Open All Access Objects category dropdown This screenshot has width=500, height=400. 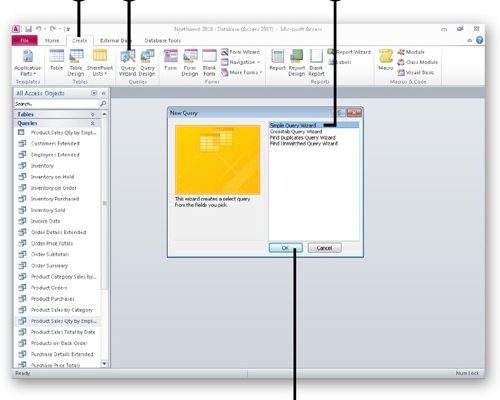point(94,93)
